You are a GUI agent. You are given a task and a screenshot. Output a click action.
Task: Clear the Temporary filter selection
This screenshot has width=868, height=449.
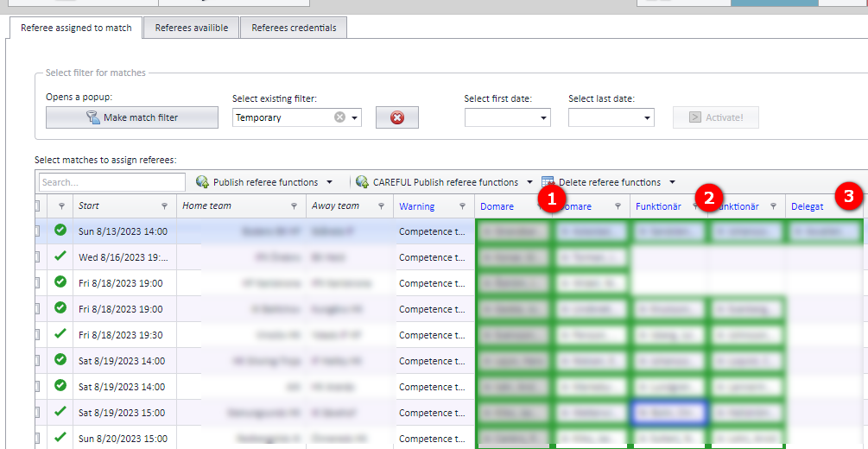point(340,117)
